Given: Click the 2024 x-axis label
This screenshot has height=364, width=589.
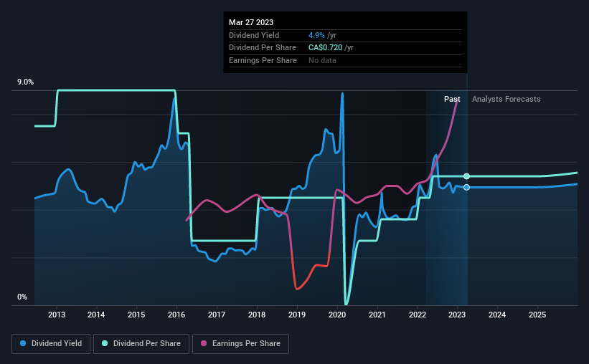Looking at the screenshot, I should 497,315.
